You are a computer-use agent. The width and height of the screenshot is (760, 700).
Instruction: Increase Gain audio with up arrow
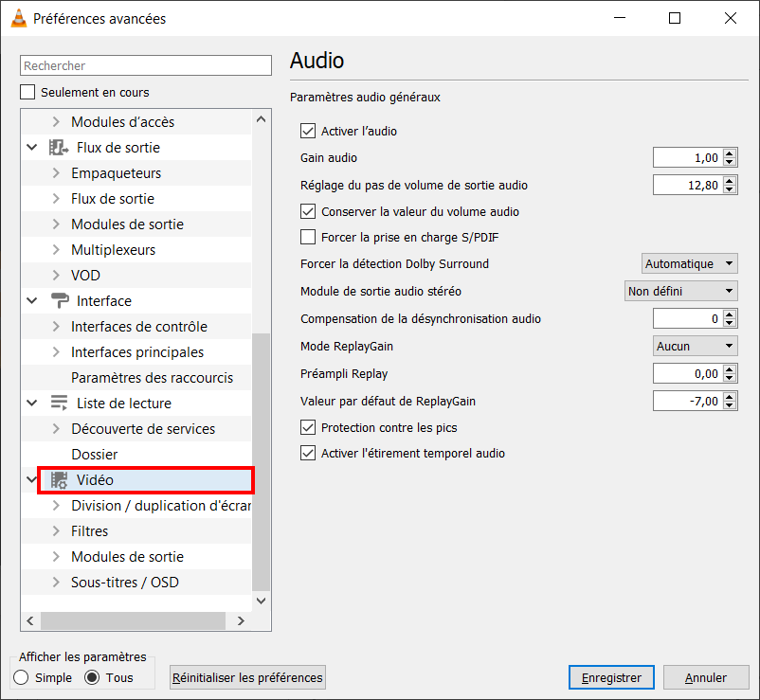[730, 153]
